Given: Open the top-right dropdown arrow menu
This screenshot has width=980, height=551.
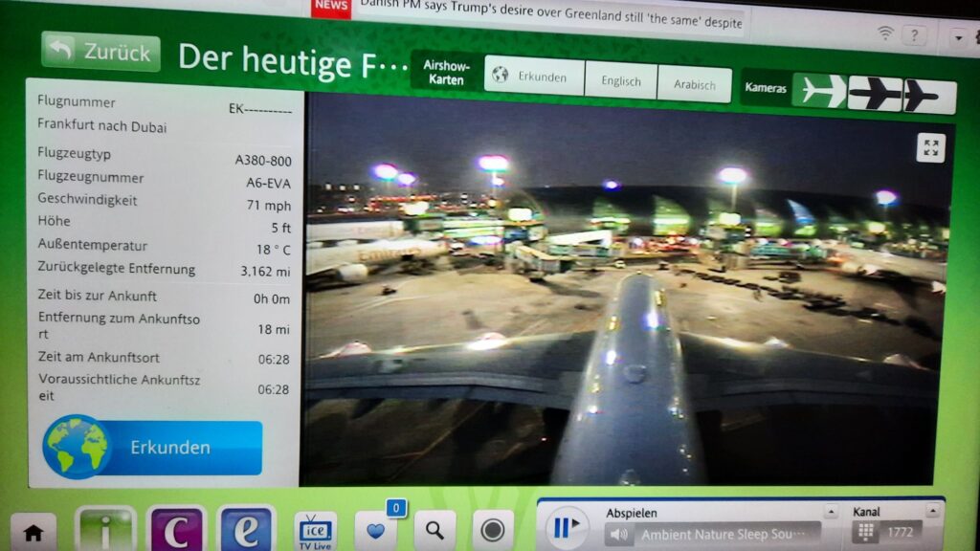Looking at the screenshot, I should (x=958, y=37).
